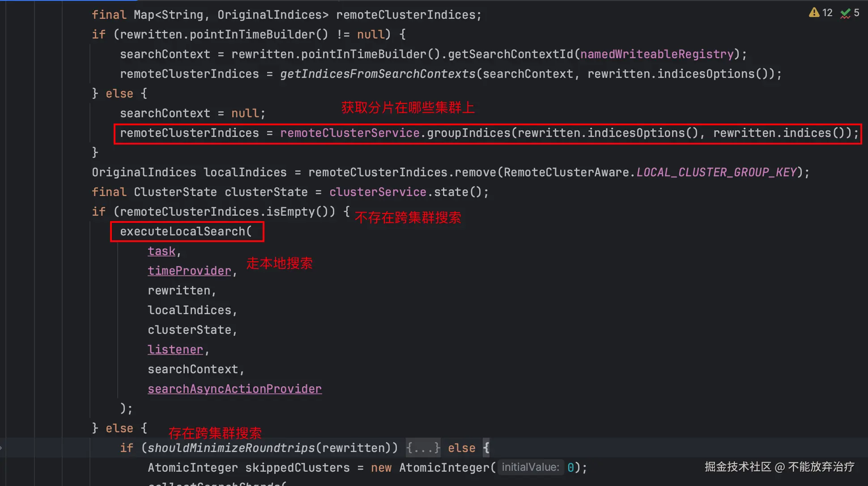
Task: Click the underlined listener argument
Action: click(x=175, y=350)
